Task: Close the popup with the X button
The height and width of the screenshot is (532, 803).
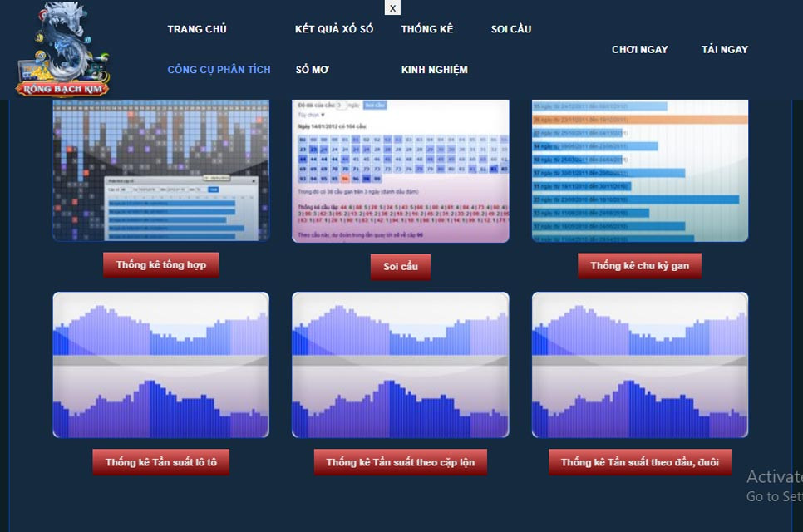Action: [x=392, y=7]
